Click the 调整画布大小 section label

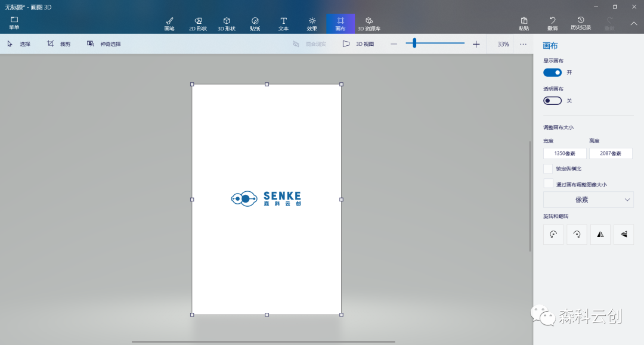[x=558, y=128]
